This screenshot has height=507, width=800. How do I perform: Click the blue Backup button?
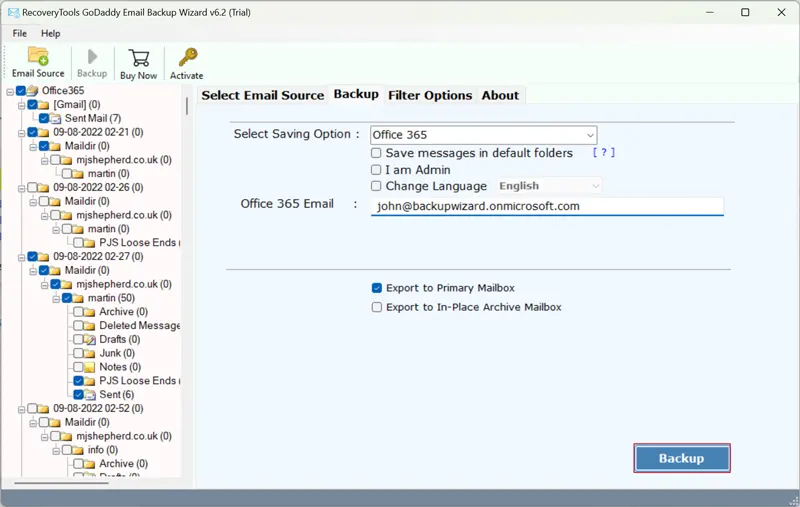[681, 458]
